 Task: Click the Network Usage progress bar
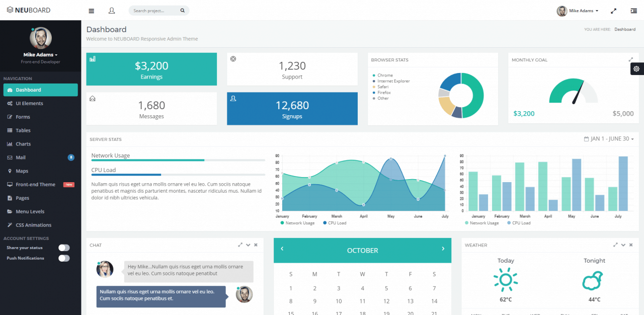click(178, 160)
